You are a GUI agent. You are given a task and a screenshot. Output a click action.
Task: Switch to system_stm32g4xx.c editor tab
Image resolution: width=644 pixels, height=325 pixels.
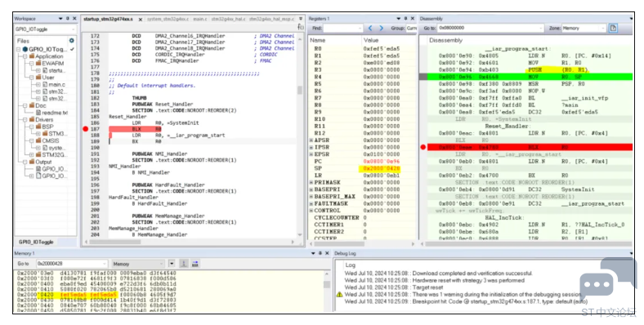tap(168, 19)
